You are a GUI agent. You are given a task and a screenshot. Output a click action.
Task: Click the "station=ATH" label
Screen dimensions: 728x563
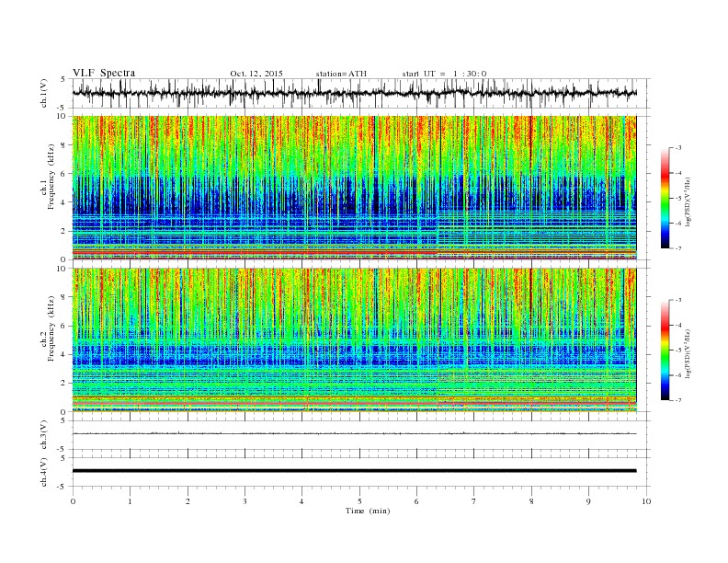point(341,74)
